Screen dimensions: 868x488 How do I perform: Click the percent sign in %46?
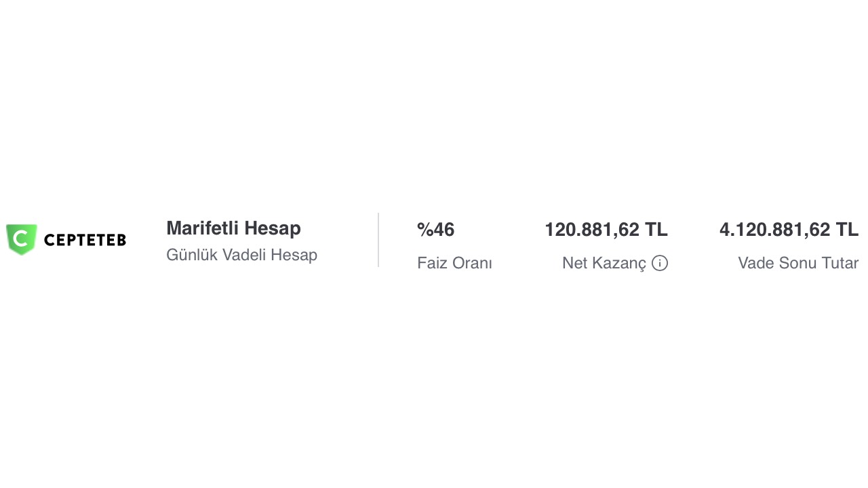[425, 230]
